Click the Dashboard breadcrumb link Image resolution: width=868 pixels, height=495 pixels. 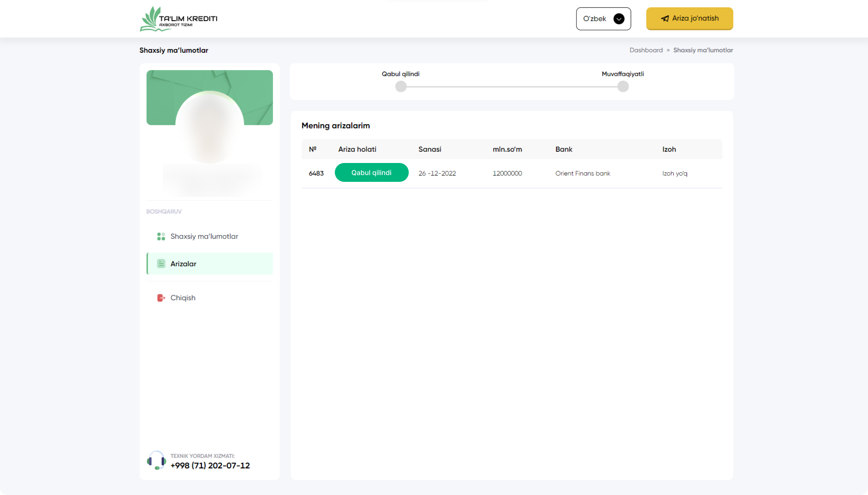point(646,50)
